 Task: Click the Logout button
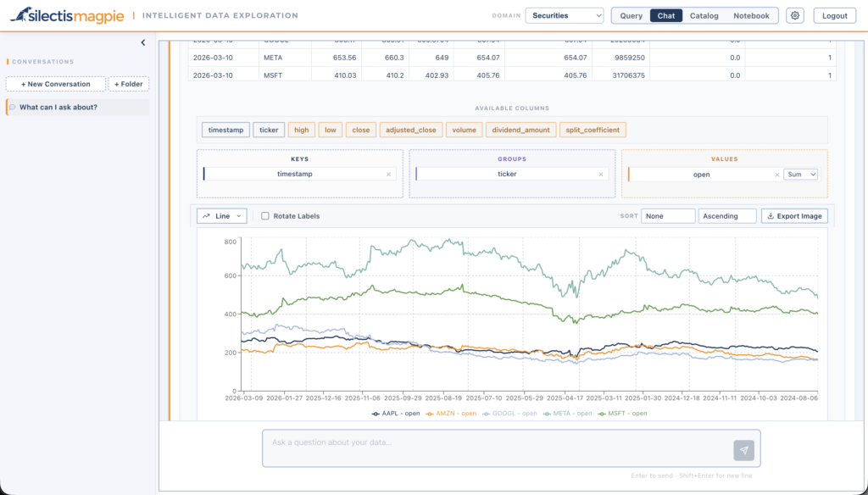click(835, 15)
